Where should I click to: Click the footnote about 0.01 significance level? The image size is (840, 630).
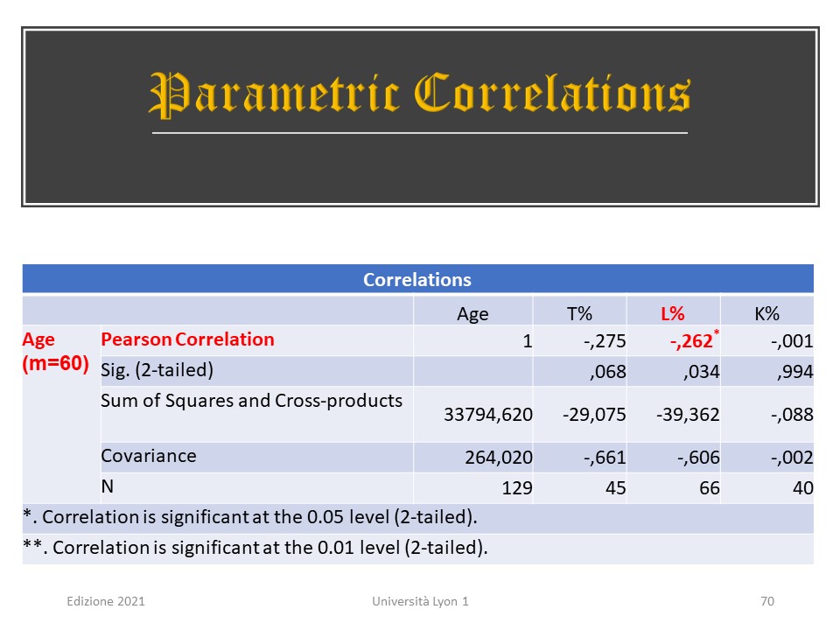coord(255,548)
